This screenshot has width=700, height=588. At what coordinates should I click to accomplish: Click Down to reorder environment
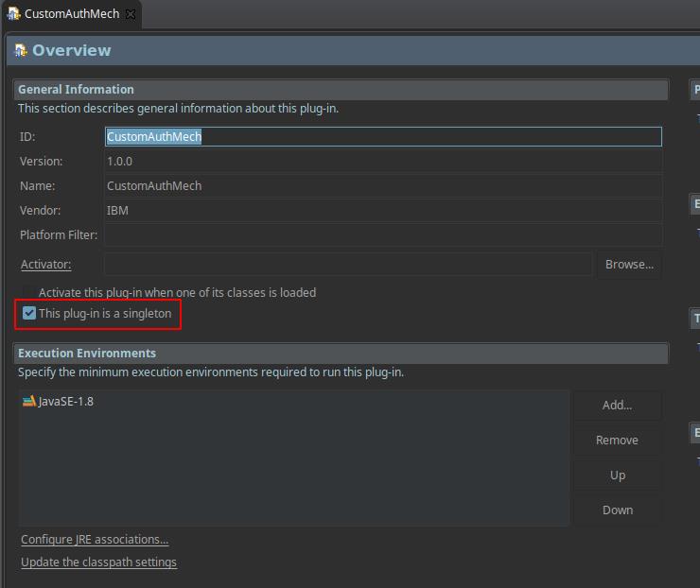617,510
